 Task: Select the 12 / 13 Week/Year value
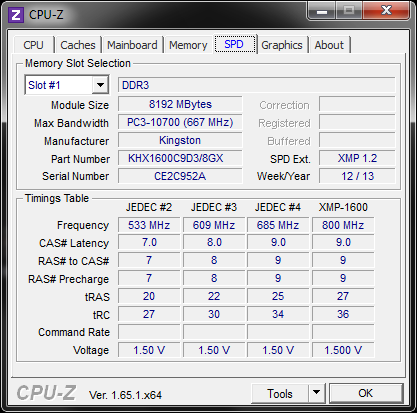tap(357, 176)
